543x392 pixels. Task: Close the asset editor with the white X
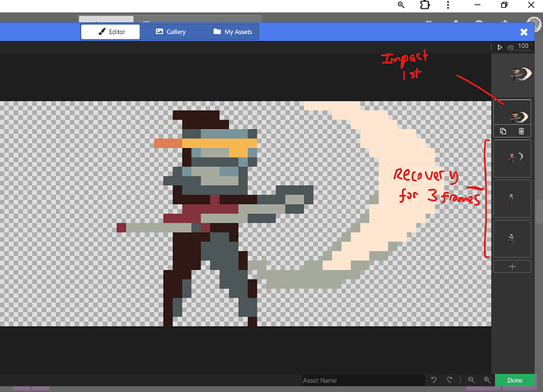(523, 32)
